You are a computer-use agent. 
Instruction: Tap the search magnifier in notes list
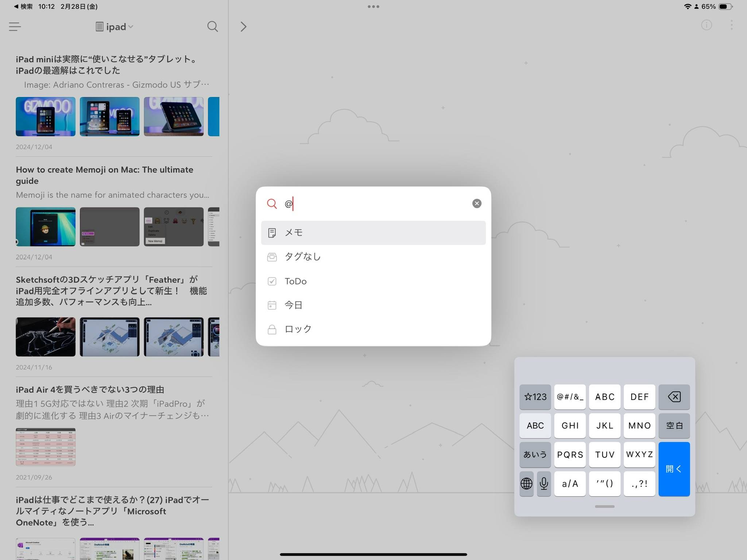[213, 27]
